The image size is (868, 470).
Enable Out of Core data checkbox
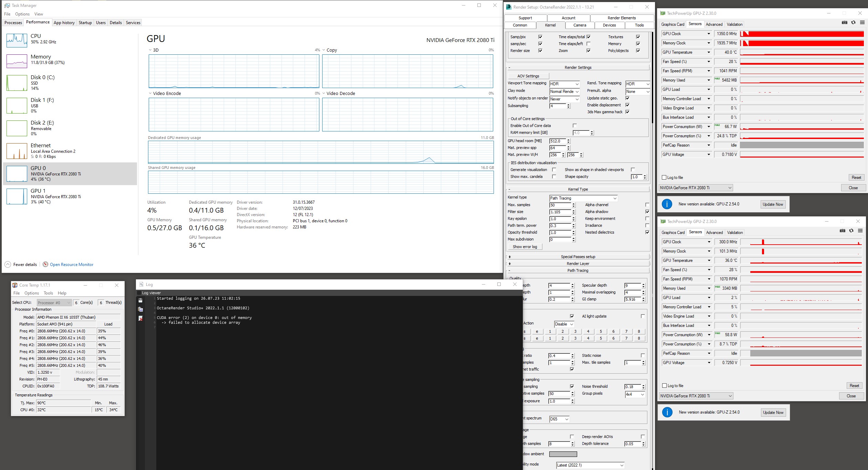tap(574, 126)
